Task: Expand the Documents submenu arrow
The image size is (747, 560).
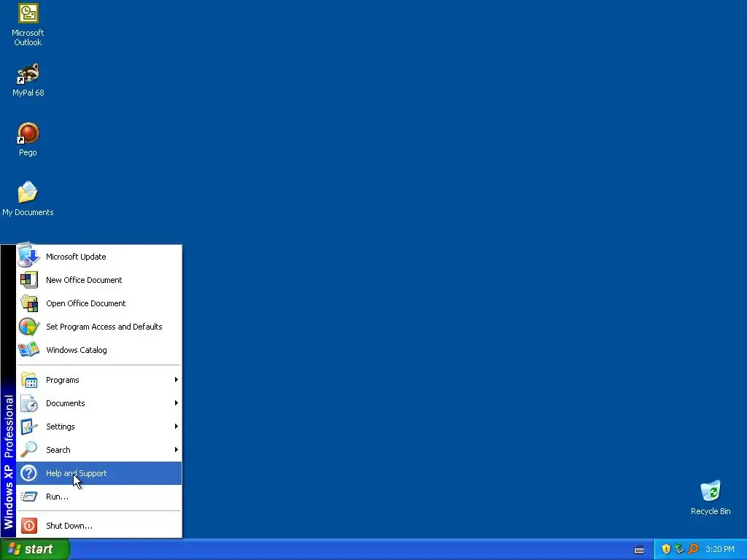Action: (x=177, y=402)
